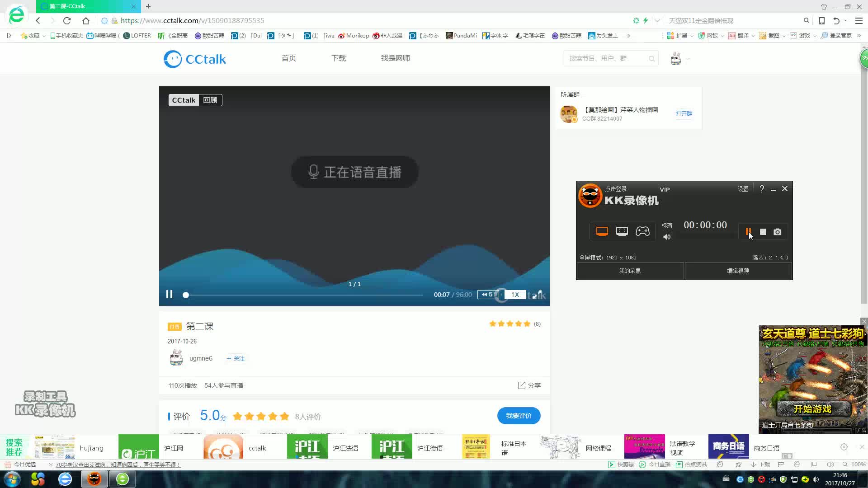Click the browser undo-close-tab icon

[x=836, y=20]
